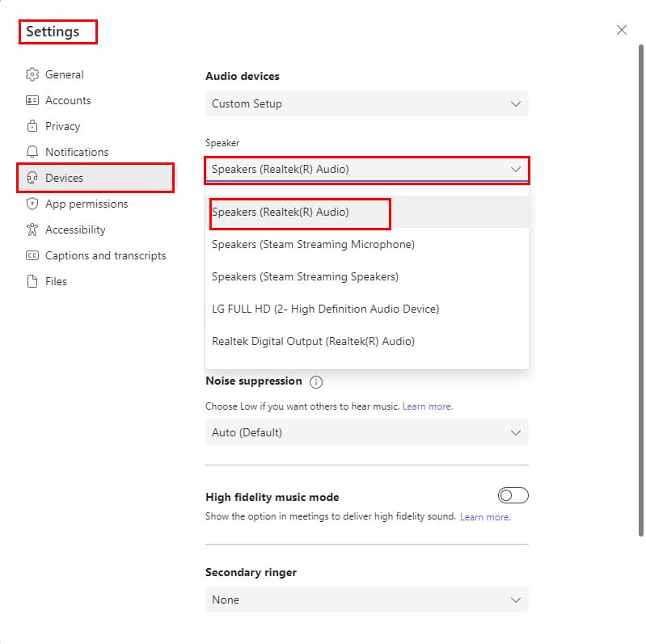Click the Notifications bell icon
The image size is (646, 644).
[32, 152]
